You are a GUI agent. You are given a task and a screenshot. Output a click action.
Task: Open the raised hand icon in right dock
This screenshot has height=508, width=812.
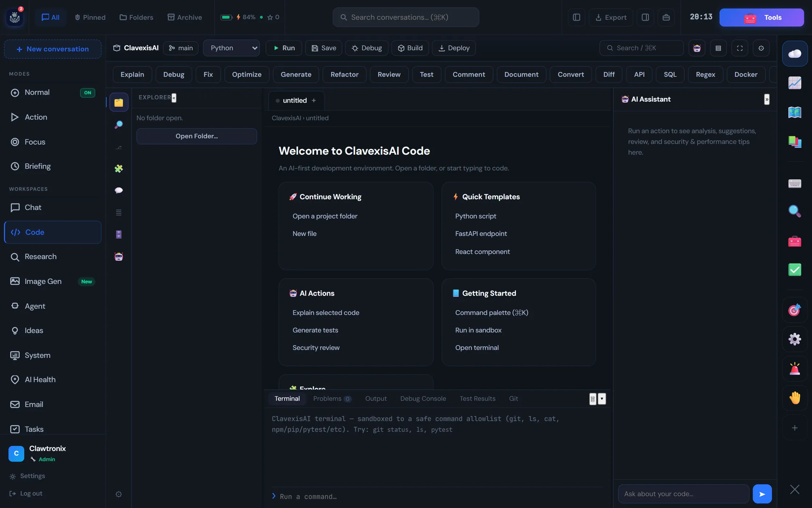coord(795,398)
